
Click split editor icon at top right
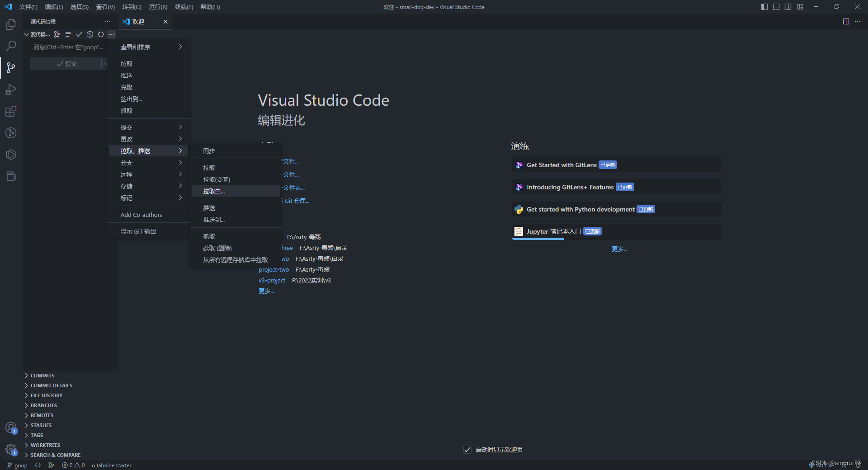coord(846,22)
